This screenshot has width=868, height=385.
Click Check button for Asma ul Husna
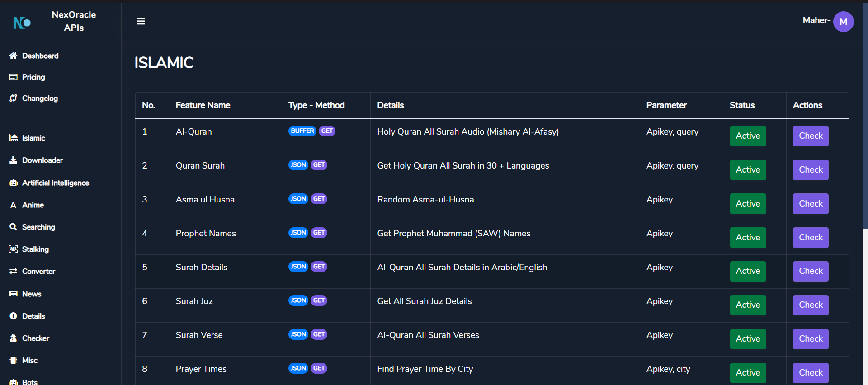(811, 203)
